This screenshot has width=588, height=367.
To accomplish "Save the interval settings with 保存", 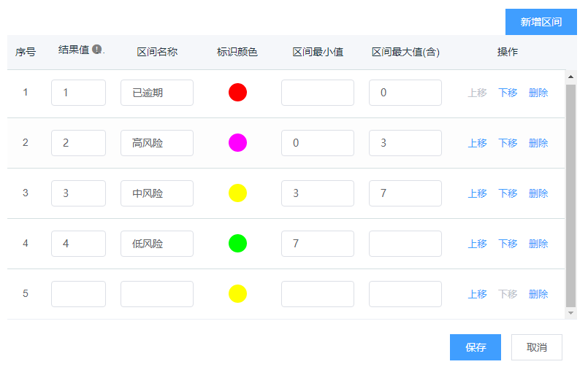I will 476,347.
